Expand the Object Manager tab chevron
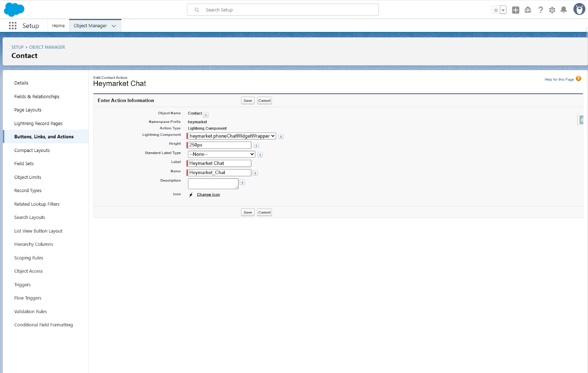The image size is (588, 373). point(114,26)
